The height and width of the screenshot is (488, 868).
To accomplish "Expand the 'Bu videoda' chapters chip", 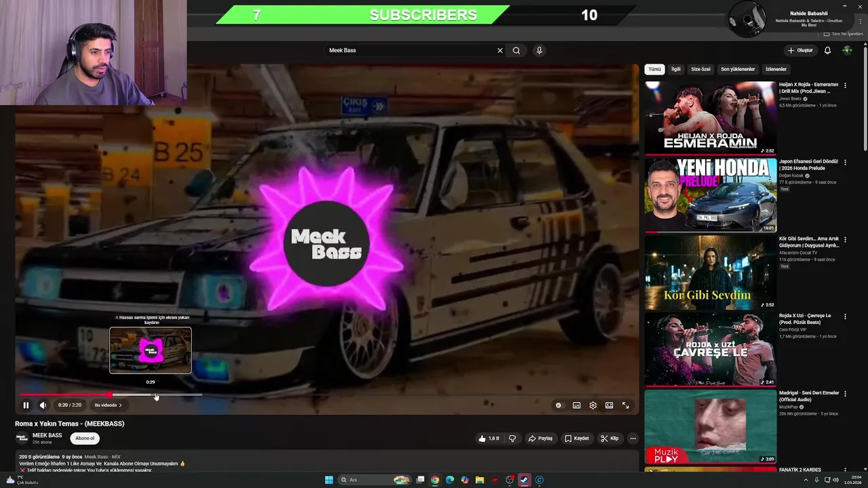I will pyautogui.click(x=108, y=405).
